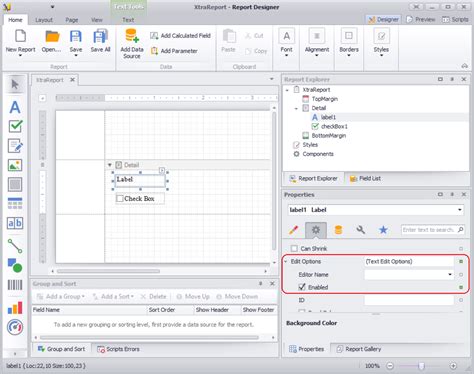Choose the Shape control in the toolbox
The height and width of the screenshot is (374, 474).
pos(15,265)
